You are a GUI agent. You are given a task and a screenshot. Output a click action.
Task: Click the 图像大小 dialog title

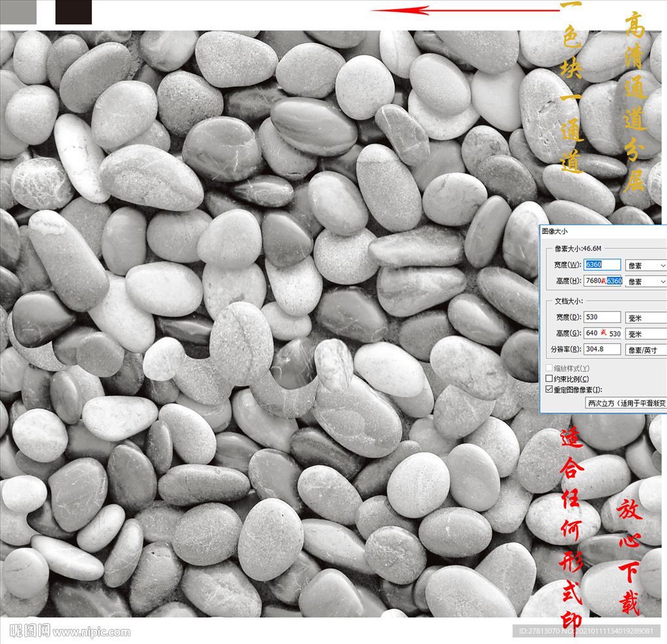tap(555, 231)
